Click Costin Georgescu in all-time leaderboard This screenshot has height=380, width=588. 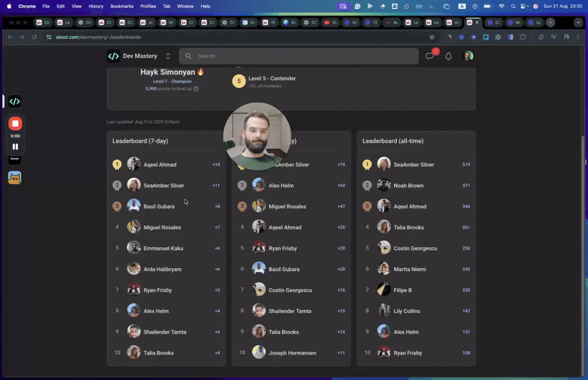[415, 248]
